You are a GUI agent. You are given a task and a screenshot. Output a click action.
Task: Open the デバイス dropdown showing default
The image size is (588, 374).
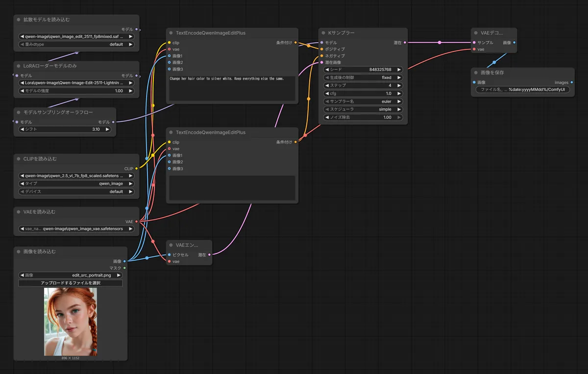(76, 192)
